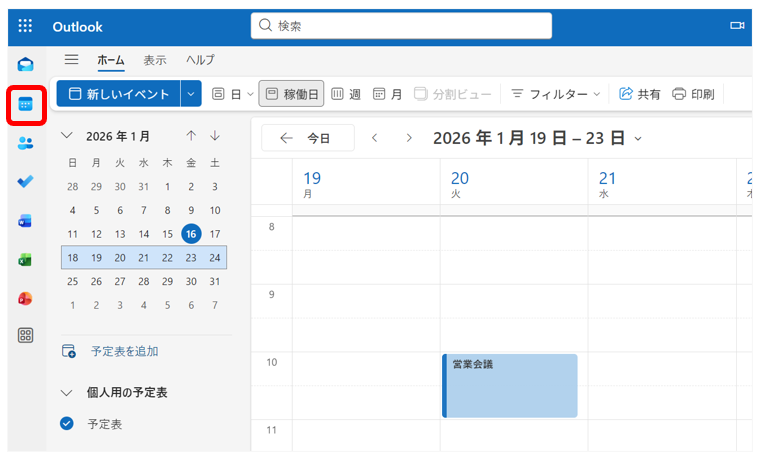760x463 pixels.
Task: Open the New Event split dropdown arrow
Action: 191,94
